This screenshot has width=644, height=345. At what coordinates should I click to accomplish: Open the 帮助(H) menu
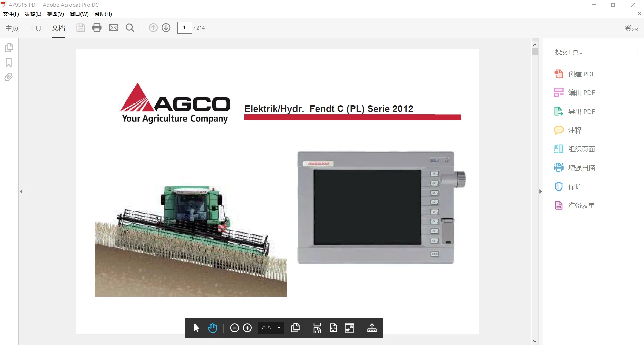click(x=103, y=14)
